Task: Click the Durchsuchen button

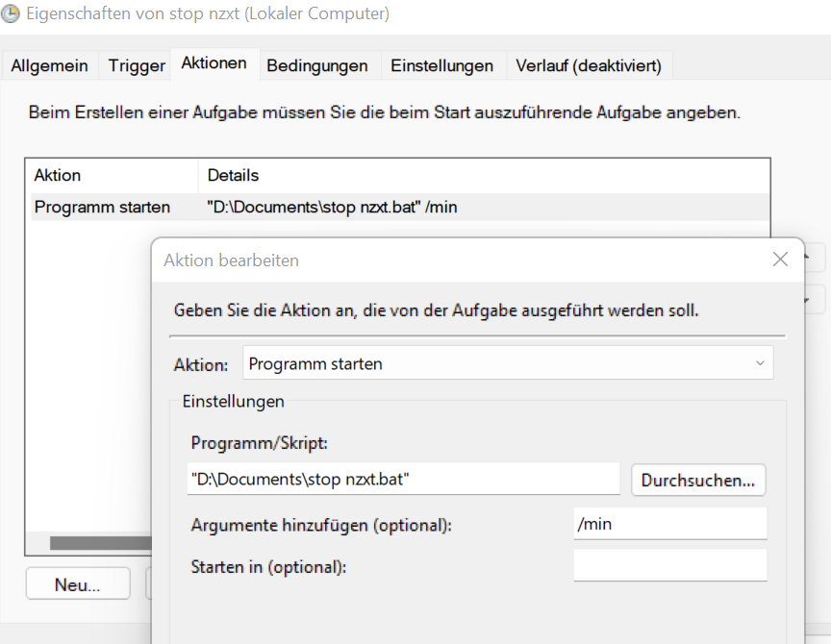Action: click(697, 480)
